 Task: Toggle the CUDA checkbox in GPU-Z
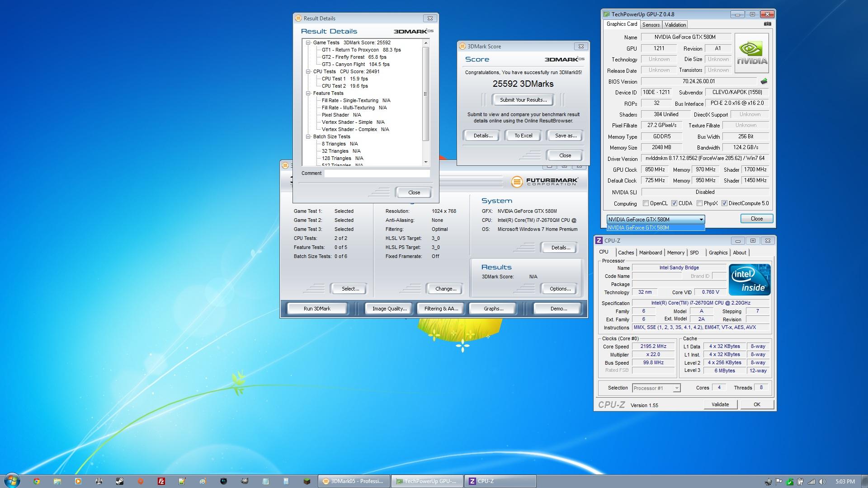click(674, 203)
